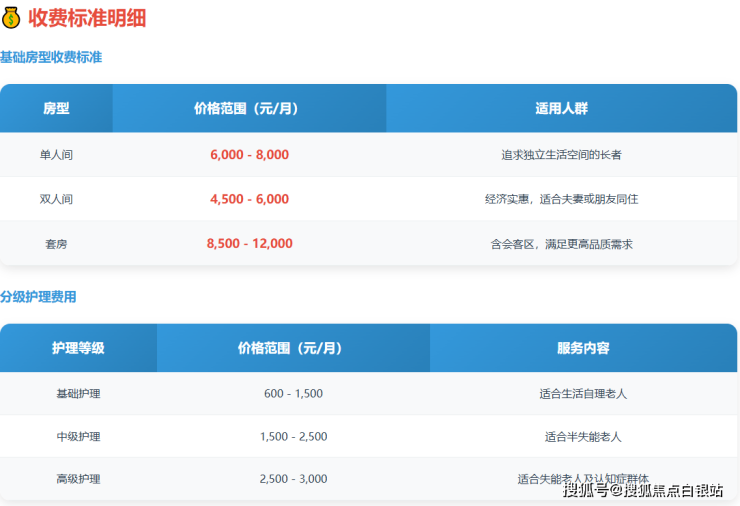Image resolution: width=740 pixels, height=506 pixels.
Task: Click the 1,500 - 2,500 price cell
Action: point(293,437)
